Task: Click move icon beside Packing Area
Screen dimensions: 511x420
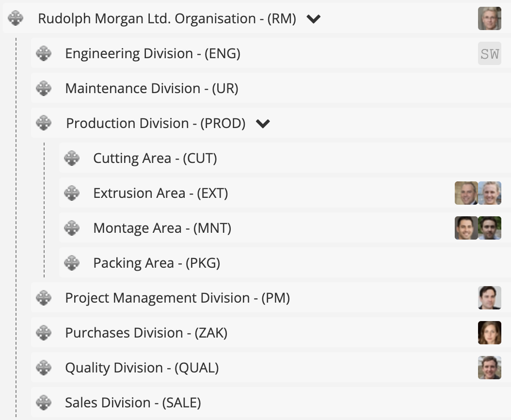Action: (x=72, y=263)
